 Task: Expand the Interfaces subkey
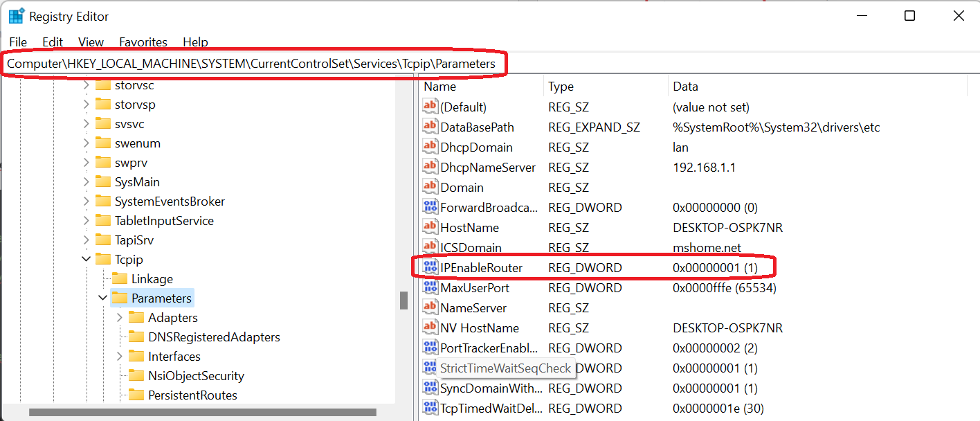119,357
